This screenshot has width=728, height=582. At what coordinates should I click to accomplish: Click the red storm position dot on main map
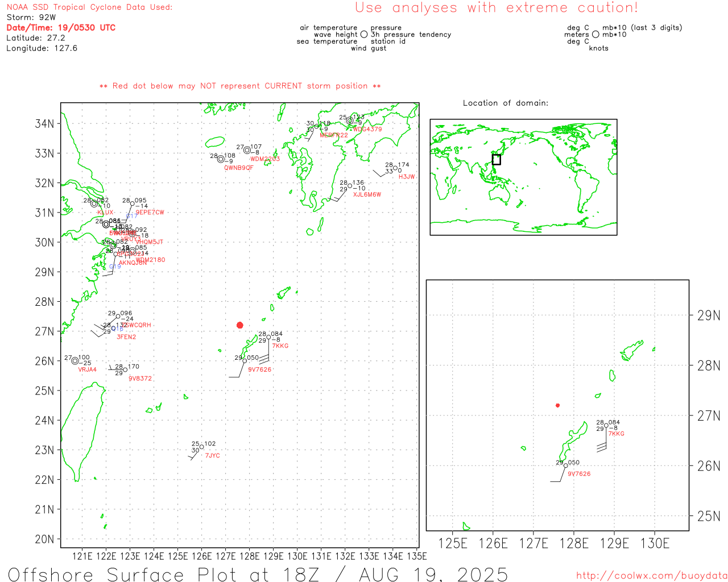[240, 325]
